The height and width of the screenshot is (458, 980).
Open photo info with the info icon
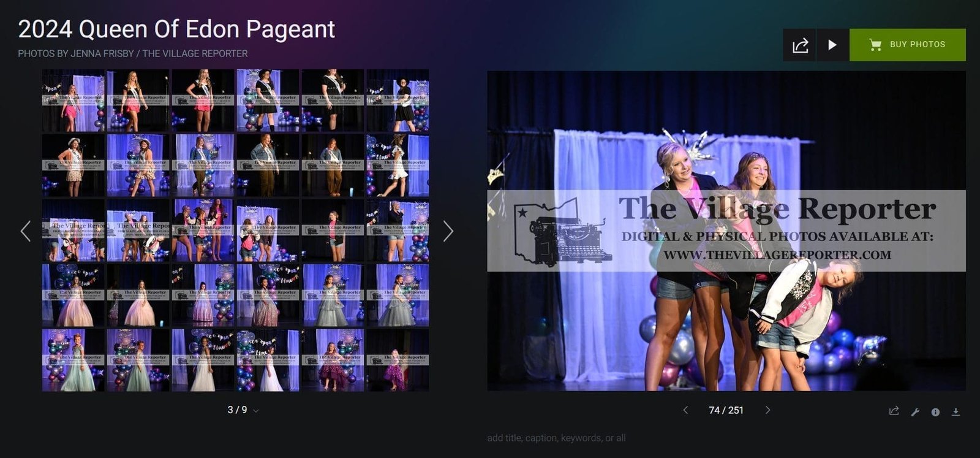pos(935,412)
